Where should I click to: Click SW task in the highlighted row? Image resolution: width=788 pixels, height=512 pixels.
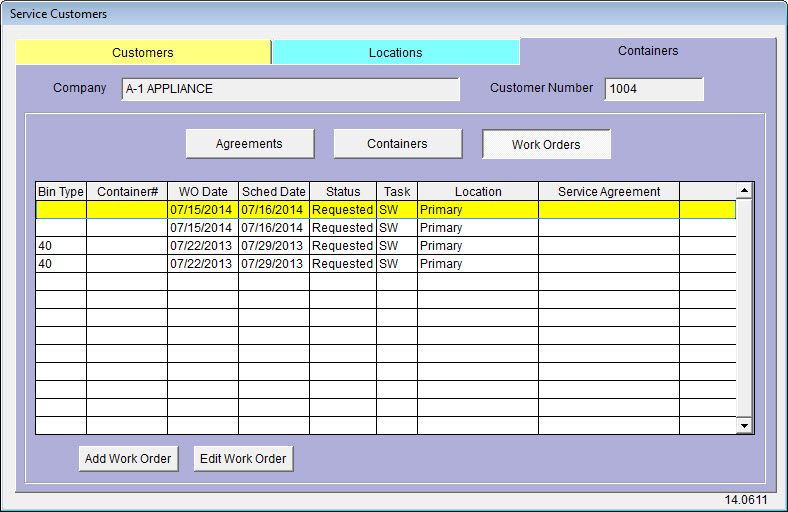pos(397,210)
